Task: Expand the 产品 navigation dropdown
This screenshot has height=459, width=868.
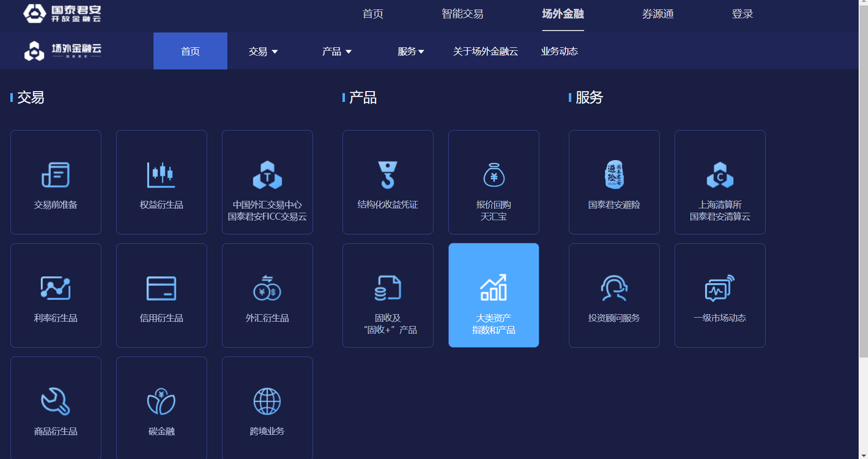Action: [337, 51]
